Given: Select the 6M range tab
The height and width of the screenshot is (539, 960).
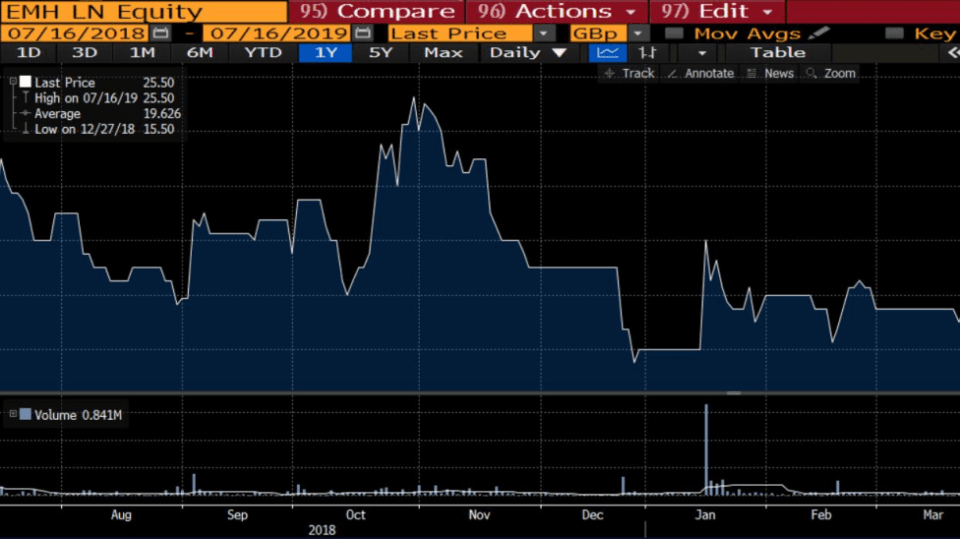Looking at the screenshot, I should (x=200, y=53).
